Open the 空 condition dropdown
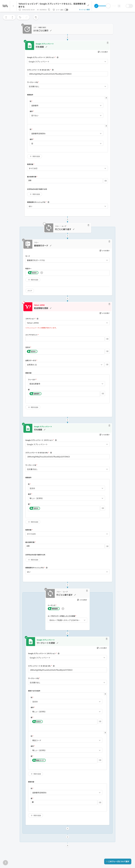 point(66,144)
